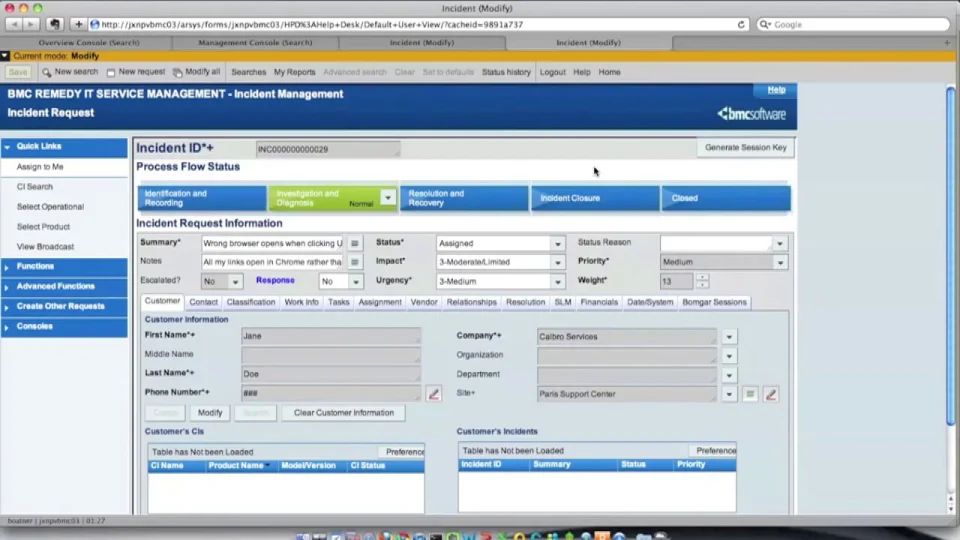The image size is (960, 540).
Task: Open My Reports in the toolbar
Action: [x=294, y=72]
